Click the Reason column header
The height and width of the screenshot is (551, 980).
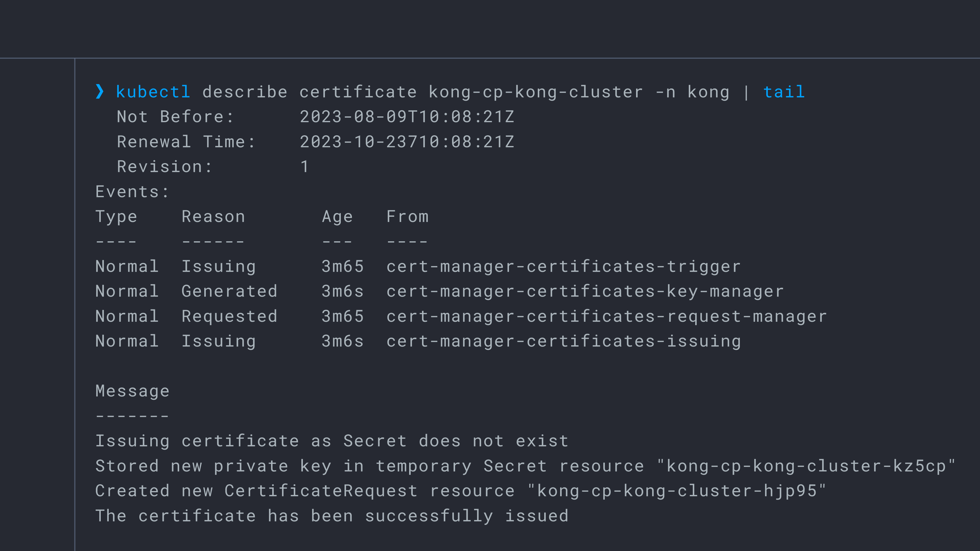213,217
